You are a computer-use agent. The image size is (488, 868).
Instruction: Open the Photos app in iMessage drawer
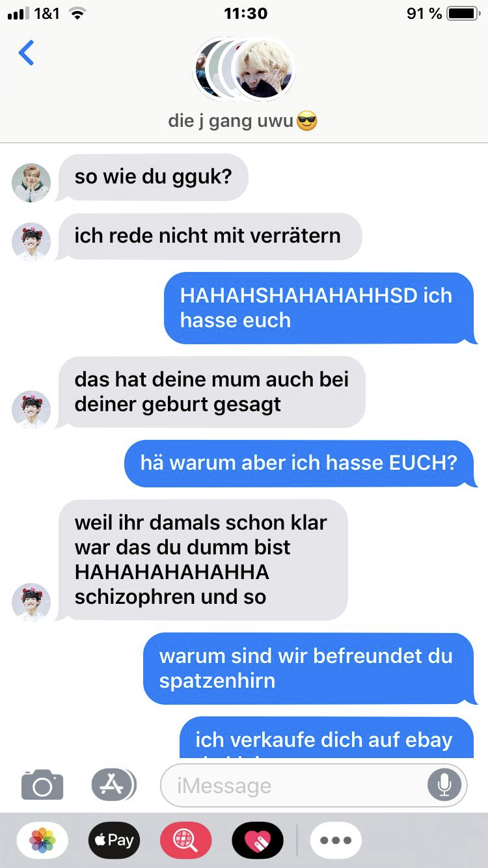pyautogui.click(x=42, y=840)
